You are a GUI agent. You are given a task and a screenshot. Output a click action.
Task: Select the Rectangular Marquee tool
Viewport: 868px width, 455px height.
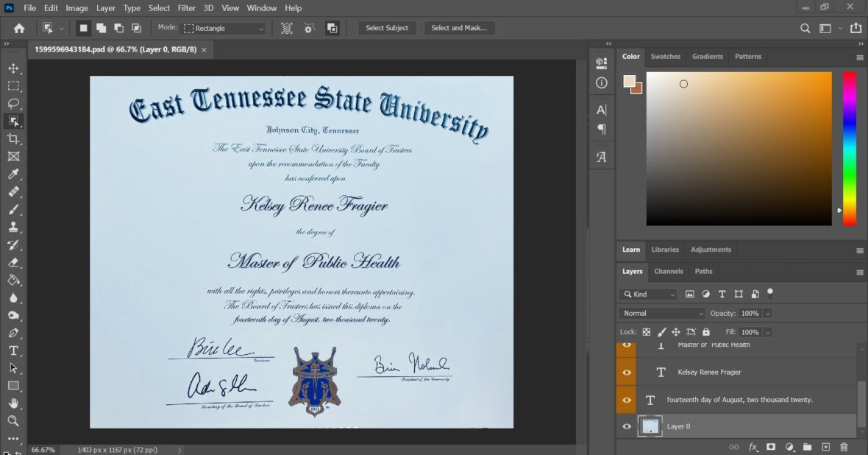click(13, 86)
